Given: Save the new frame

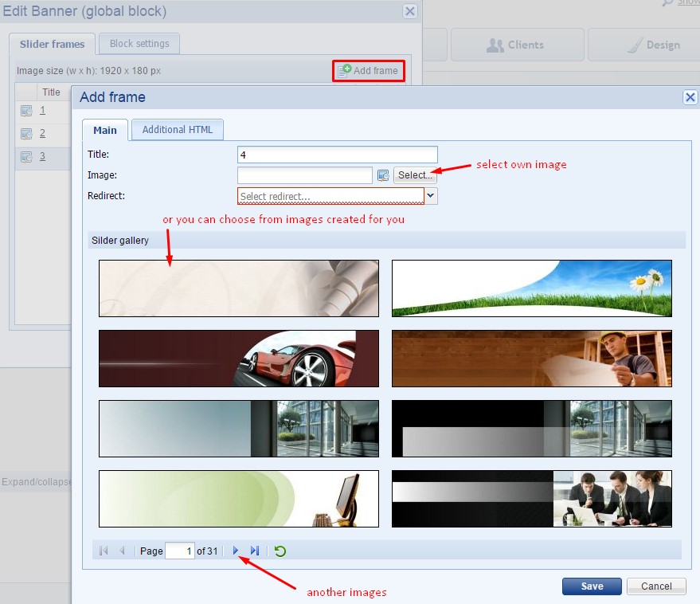Looking at the screenshot, I should click(592, 586).
